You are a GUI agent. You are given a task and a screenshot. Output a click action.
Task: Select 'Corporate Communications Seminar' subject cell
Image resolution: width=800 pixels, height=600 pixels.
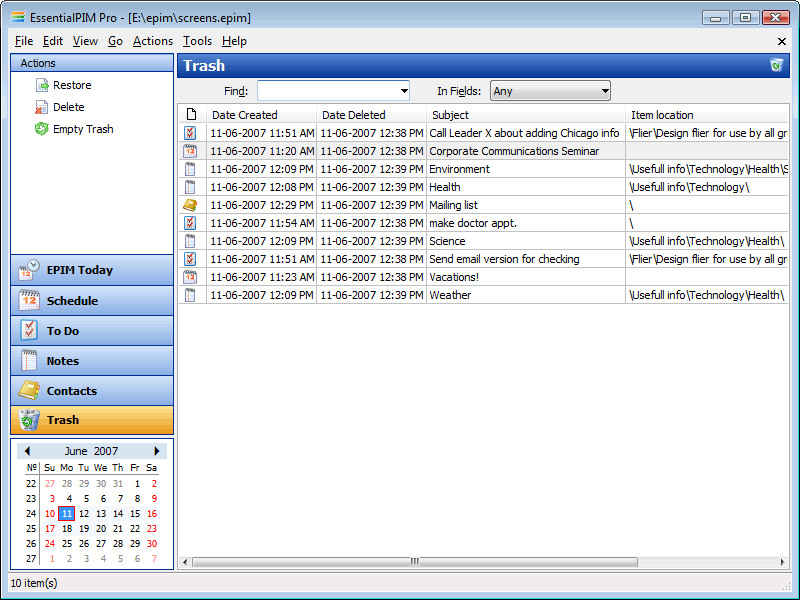pyautogui.click(x=526, y=151)
